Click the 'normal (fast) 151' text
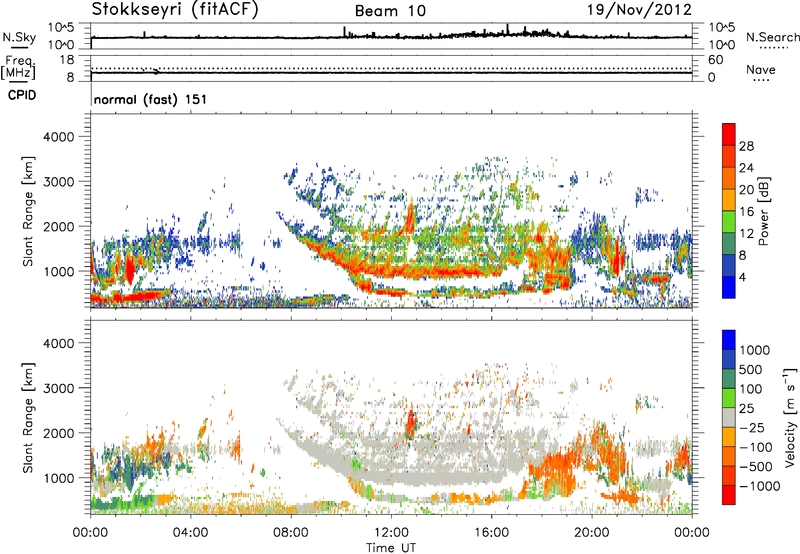The height and width of the screenshot is (554, 800). (x=151, y=99)
